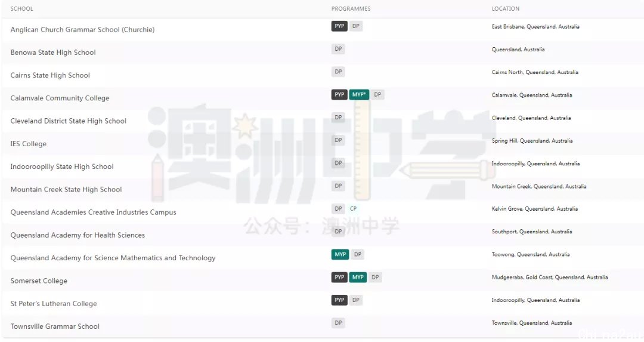Image resolution: width=644 pixels, height=342 pixels.
Task: Click PYP badge for Anglican Church Grammar
Action: 339,26
